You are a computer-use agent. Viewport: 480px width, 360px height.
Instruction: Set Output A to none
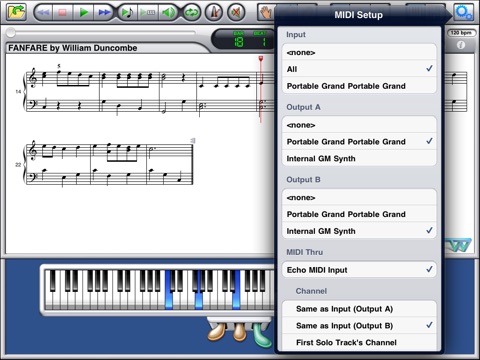(359, 125)
